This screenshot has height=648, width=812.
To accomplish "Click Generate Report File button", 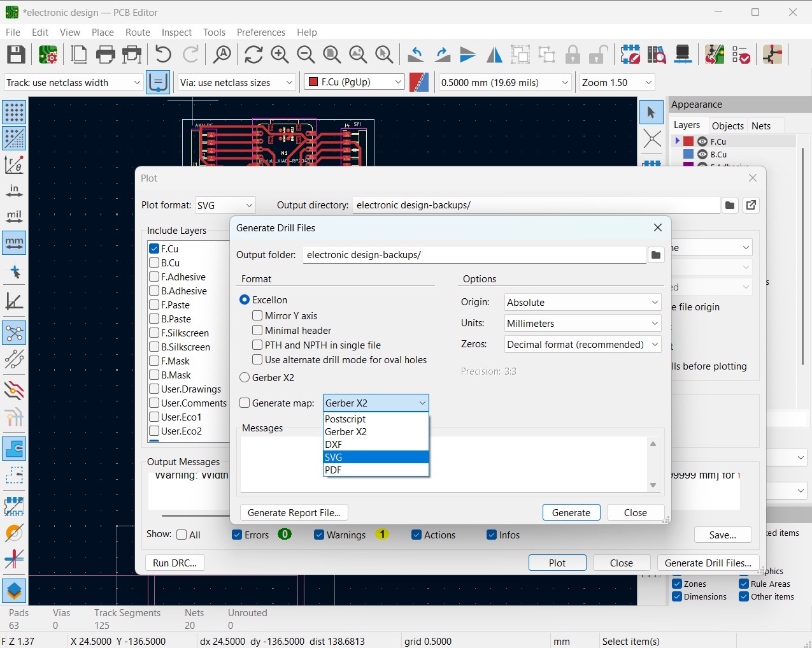I will click(294, 512).
